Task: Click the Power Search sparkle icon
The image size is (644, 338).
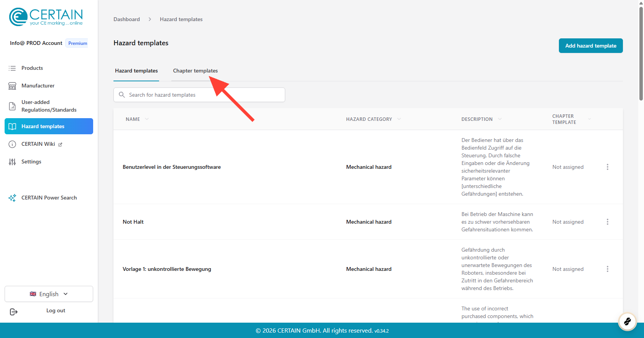Action: tap(12, 198)
